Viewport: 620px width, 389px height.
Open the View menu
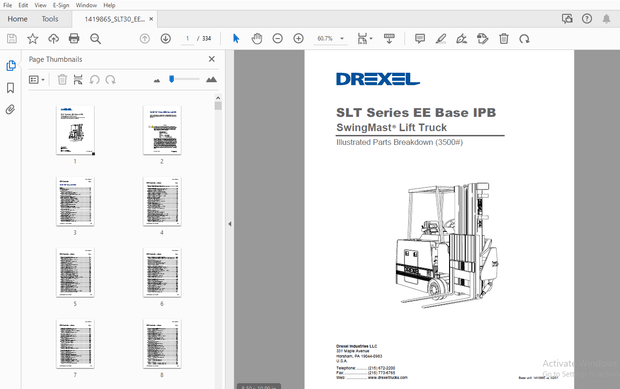click(x=40, y=5)
